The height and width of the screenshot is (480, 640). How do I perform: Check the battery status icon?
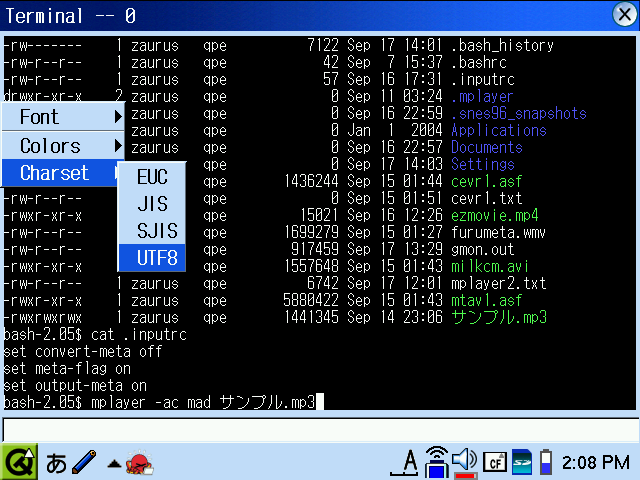[546, 462]
